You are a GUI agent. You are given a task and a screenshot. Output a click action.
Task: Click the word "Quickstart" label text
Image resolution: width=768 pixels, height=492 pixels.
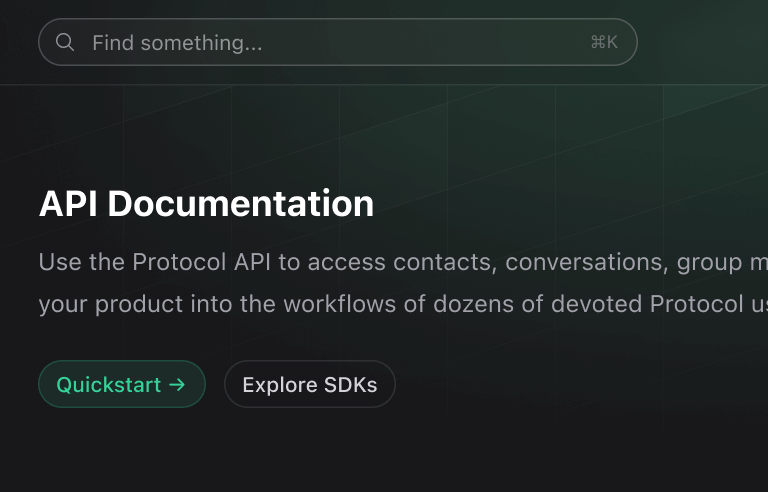pyautogui.click(x=109, y=385)
